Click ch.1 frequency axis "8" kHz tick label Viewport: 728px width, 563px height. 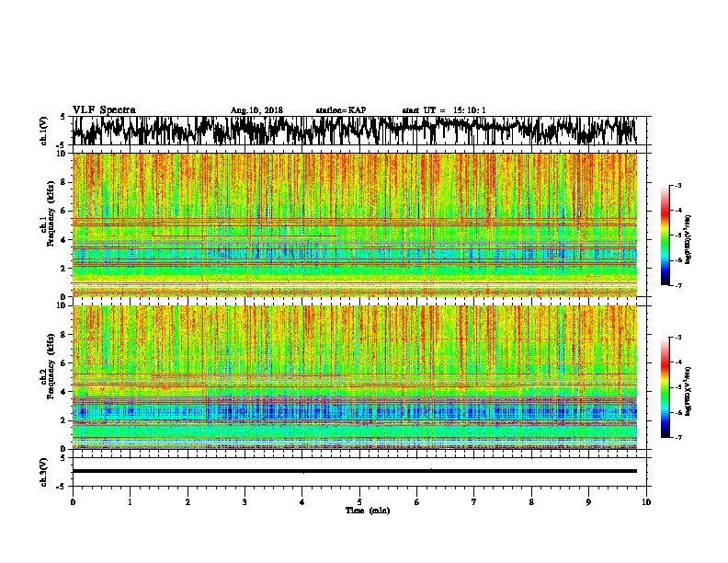[x=64, y=182]
